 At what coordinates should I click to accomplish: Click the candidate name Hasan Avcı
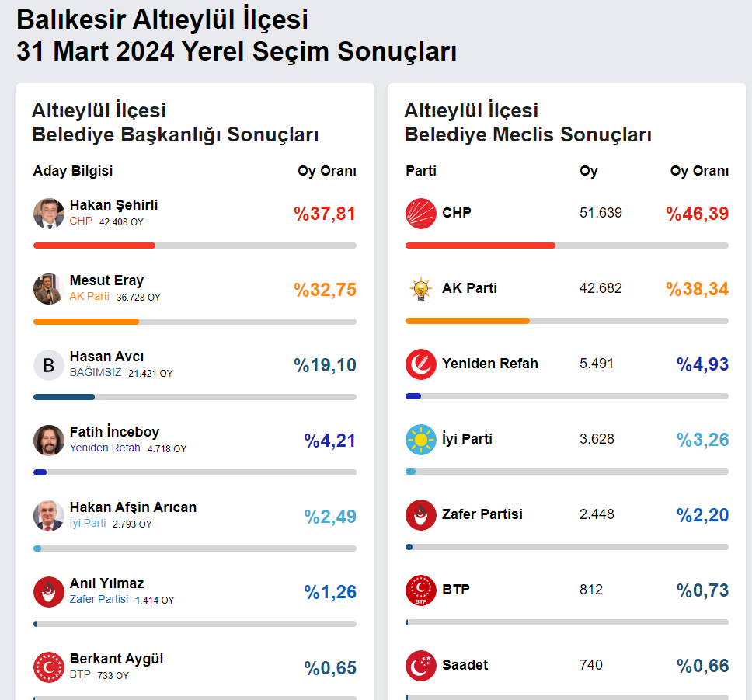point(106,357)
